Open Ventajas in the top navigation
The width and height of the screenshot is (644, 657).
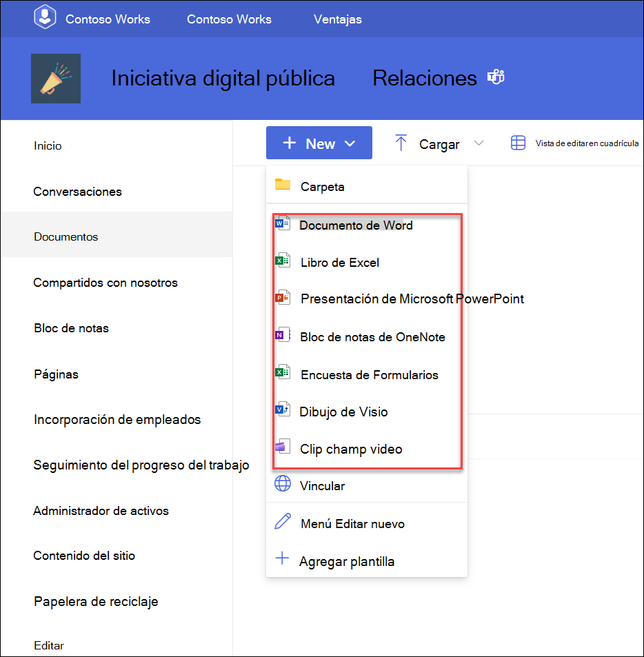[338, 19]
